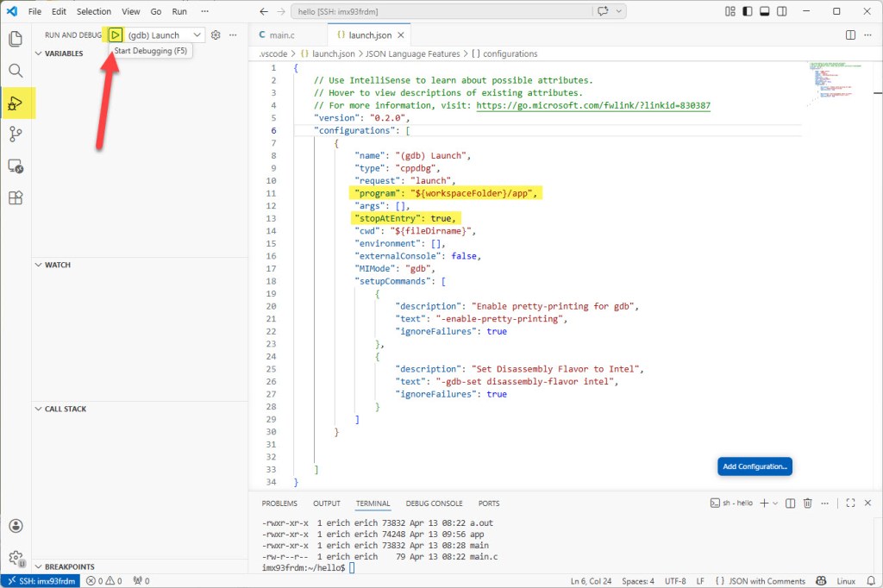Open the Accounts icon above settings gear
This screenshot has width=883, height=588.
click(x=17, y=525)
